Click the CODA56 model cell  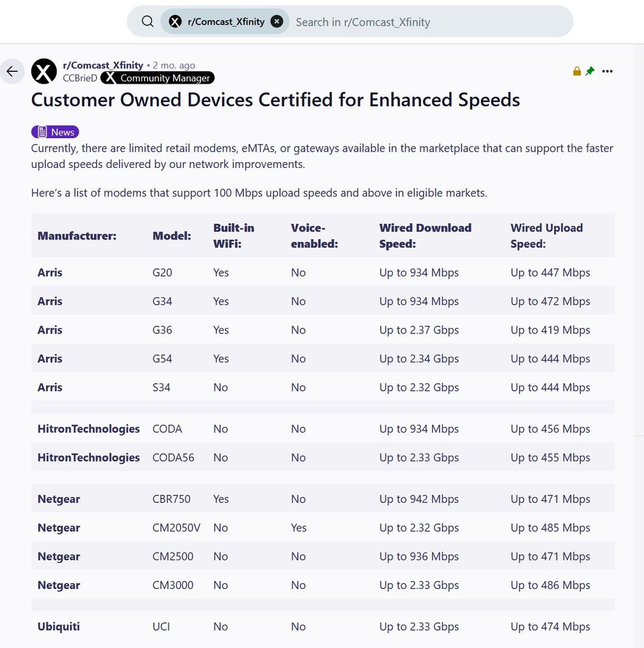[x=174, y=458]
